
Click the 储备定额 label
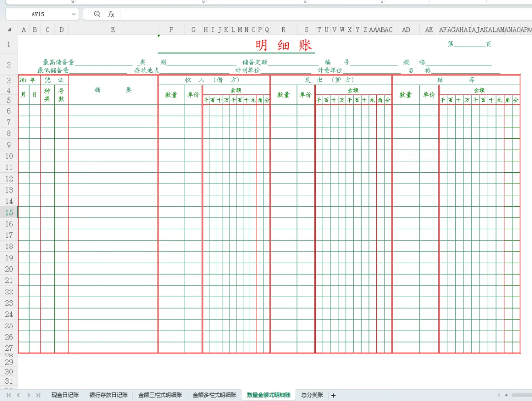[x=255, y=62]
